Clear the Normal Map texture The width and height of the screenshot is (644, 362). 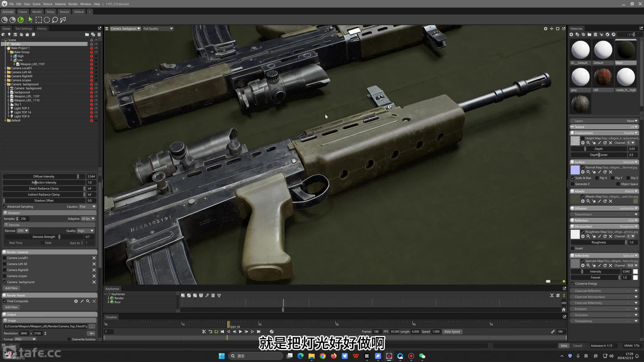click(x=611, y=172)
